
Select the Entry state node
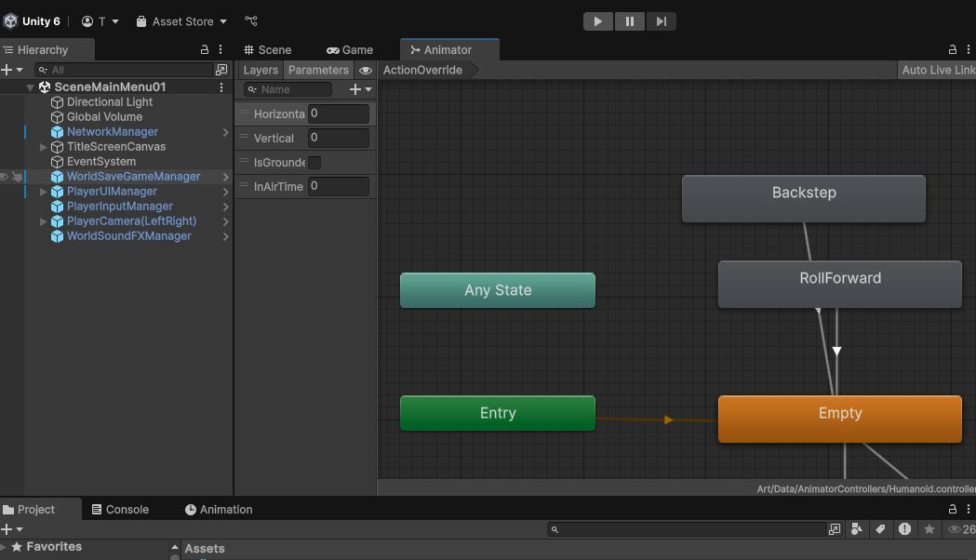pos(498,413)
